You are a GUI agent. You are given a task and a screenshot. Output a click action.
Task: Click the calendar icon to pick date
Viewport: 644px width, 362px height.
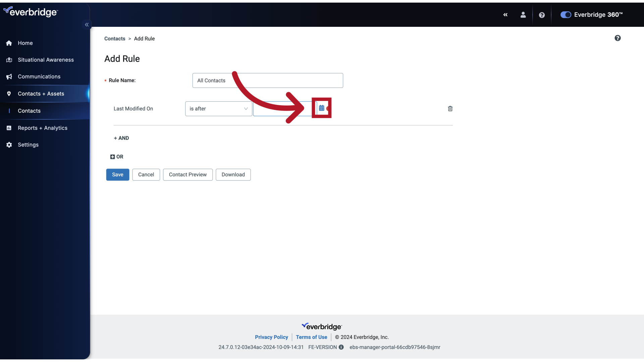click(322, 108)
